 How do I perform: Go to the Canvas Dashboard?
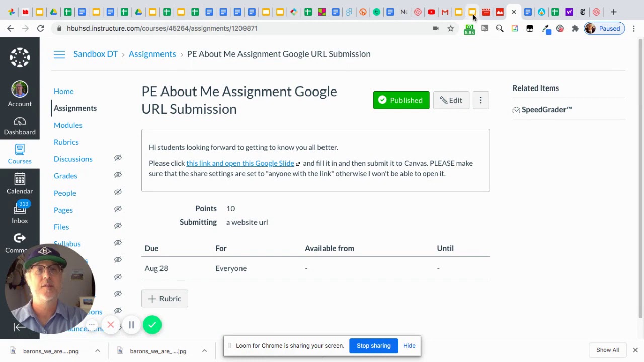click(x=20, y=126)
